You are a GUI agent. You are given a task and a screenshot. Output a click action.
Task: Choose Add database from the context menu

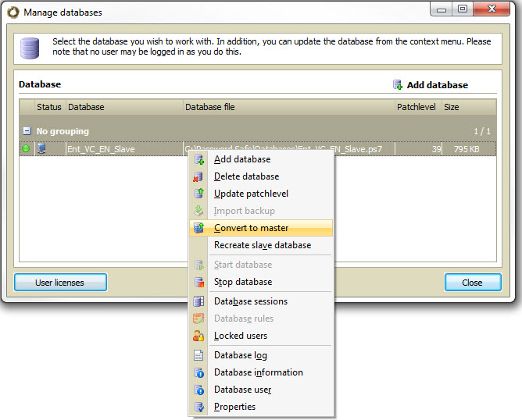[x=261, y=159]
